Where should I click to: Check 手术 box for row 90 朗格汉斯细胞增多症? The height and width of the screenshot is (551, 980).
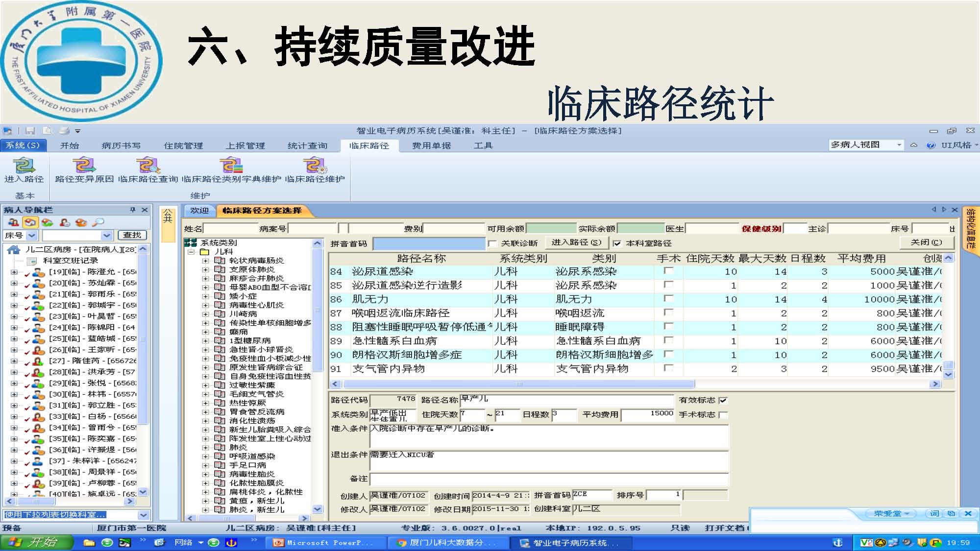click(668, 354)
